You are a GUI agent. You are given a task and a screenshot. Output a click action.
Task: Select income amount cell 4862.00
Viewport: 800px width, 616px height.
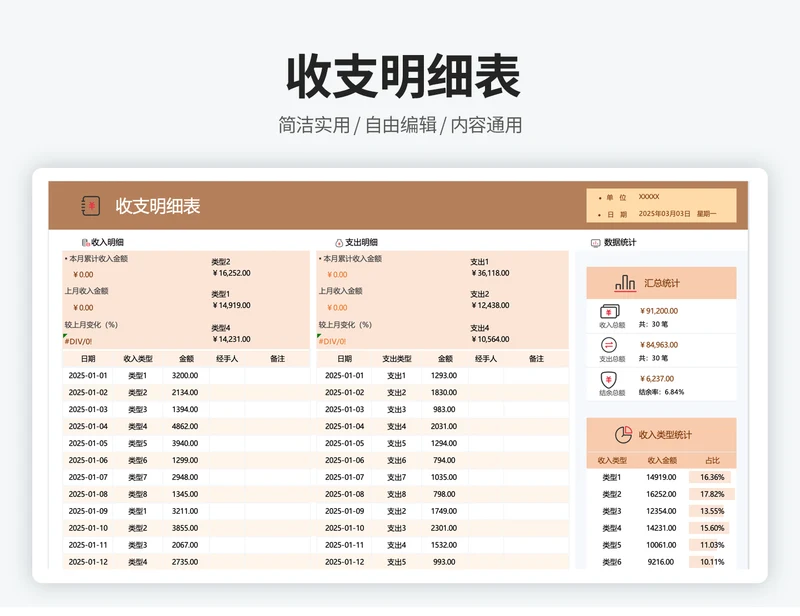click(185, 426)
